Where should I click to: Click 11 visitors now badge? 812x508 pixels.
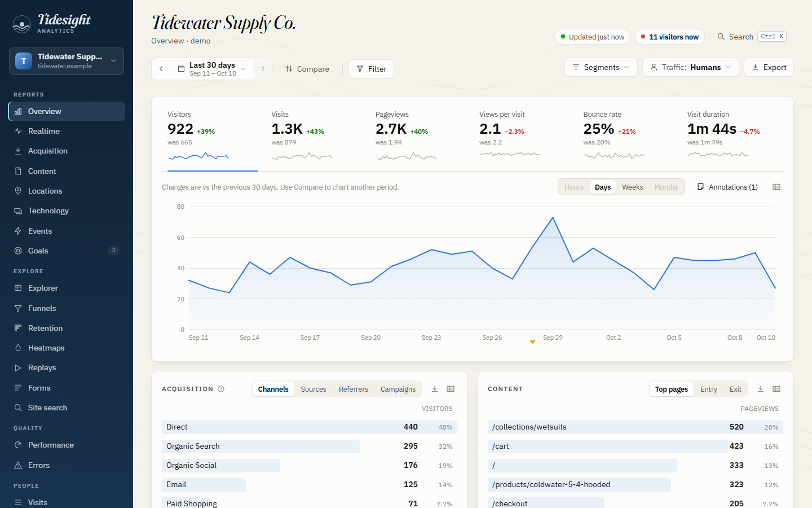pos(670,37)
